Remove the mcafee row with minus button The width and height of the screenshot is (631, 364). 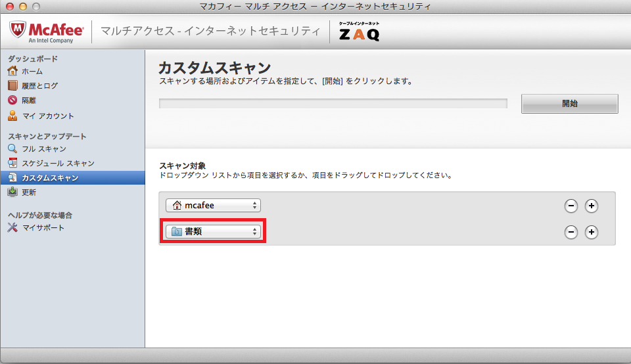pyautogui.click(x=571, y=206)
